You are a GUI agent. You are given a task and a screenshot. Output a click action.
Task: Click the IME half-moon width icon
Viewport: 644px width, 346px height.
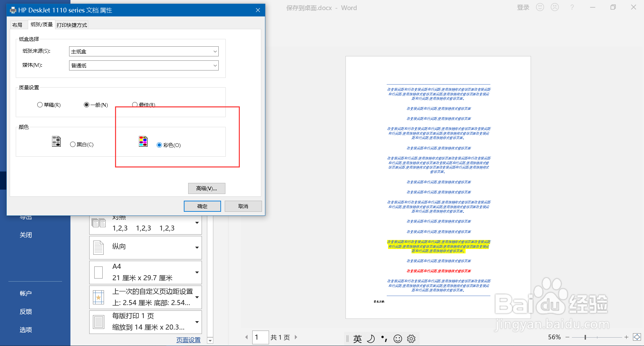(x=371, y=339)
